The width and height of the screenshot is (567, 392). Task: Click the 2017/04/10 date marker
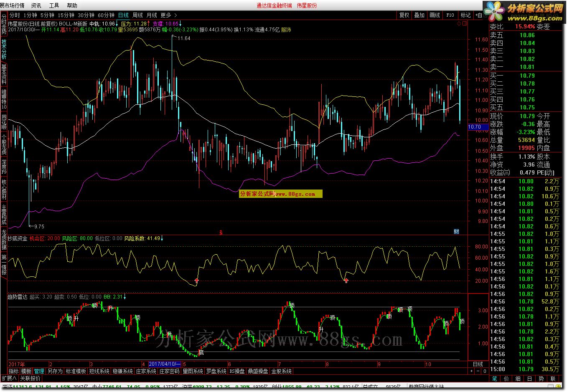165,364
